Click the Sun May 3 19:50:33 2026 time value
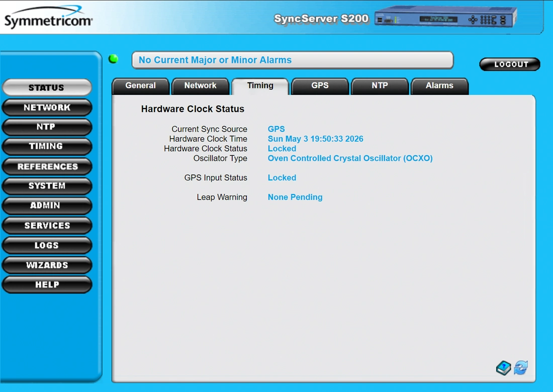Screen dimensions: 553x392 (315, 139)
